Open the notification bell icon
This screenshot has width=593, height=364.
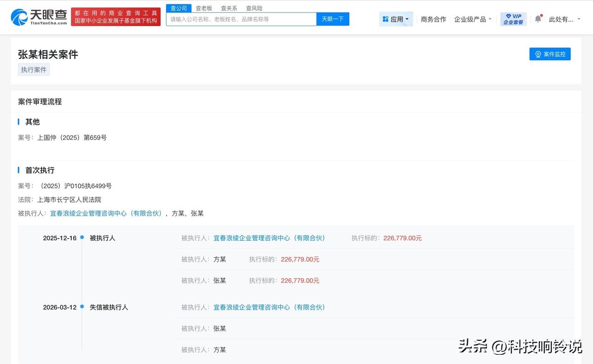point(538,18)
